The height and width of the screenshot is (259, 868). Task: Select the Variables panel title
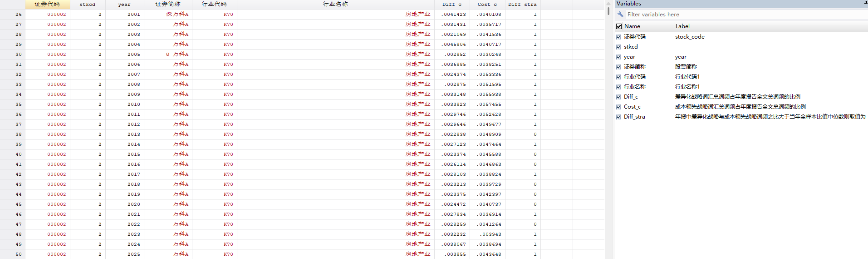coord(628,3)
